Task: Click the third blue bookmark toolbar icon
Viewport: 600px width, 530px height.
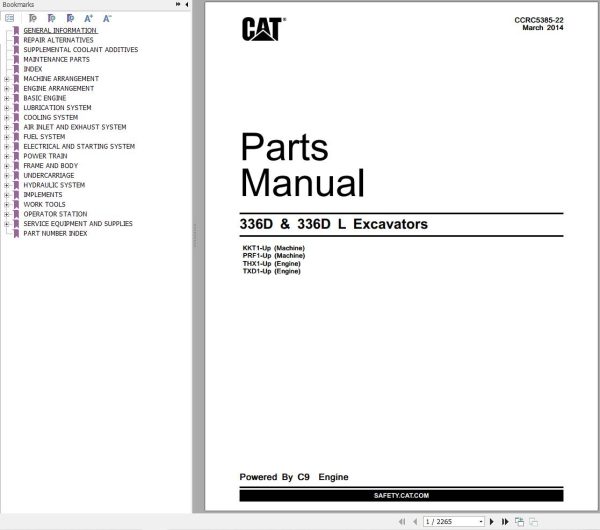Action: click(70, 18)
